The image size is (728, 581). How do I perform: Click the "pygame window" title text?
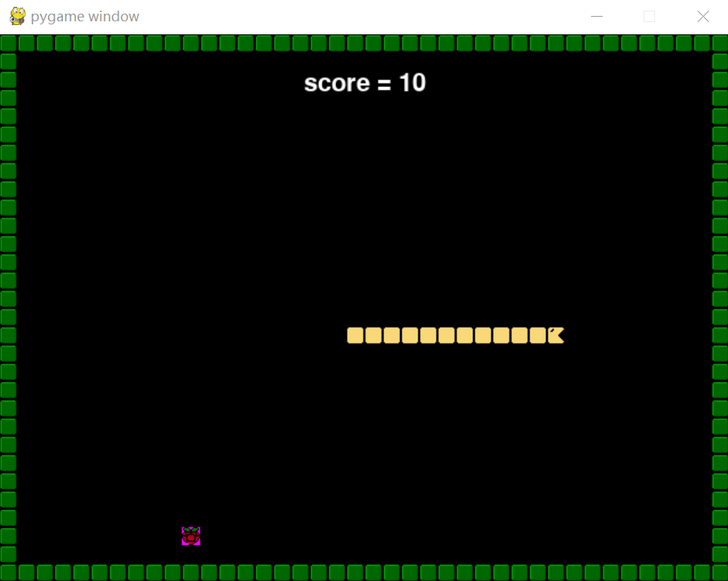click(x=85, y=17)
